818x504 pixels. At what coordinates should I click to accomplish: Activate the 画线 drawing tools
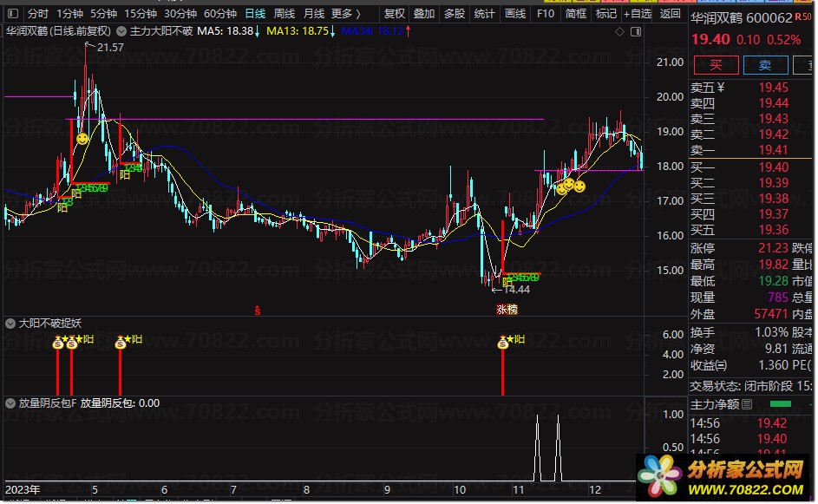click(x=515, y=14)
